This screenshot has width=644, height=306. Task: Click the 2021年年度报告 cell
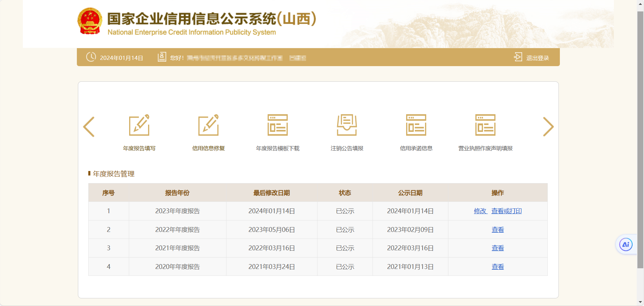pos(177,248)
